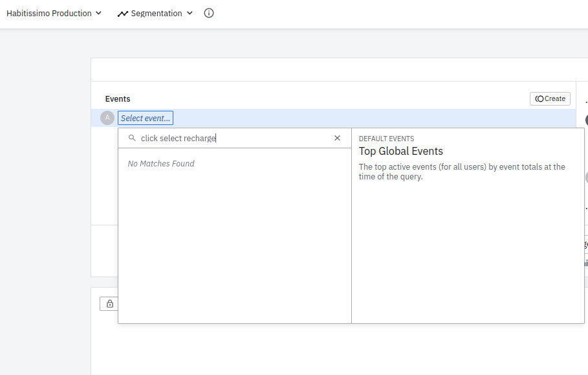Image resolution: width=588 pixels, height=375 pixels.
Task: Open the Select event dropdown
Action: pyautogui.click(x=146, y=118)
